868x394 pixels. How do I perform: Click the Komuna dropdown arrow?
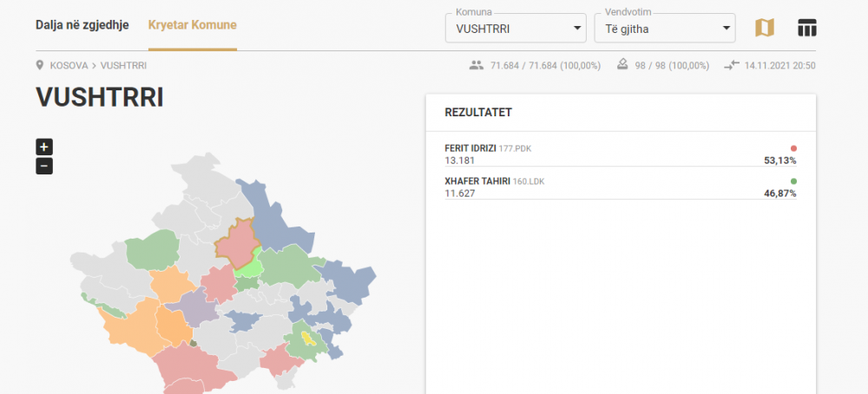(577, 29)
